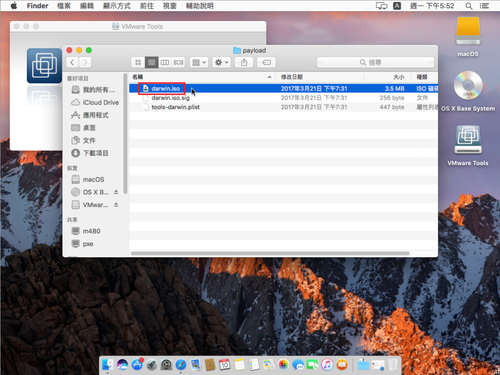Click the Finder search field
This screenshot has width=500, height=375.
375,62
